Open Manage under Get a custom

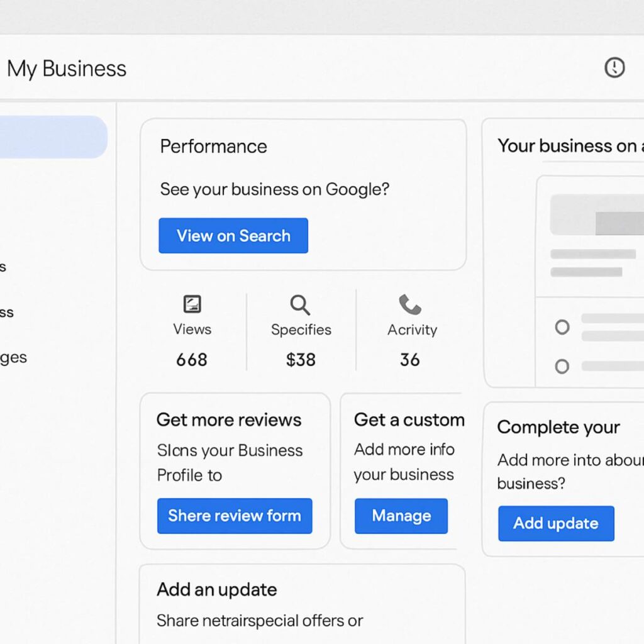click(401, 516)
